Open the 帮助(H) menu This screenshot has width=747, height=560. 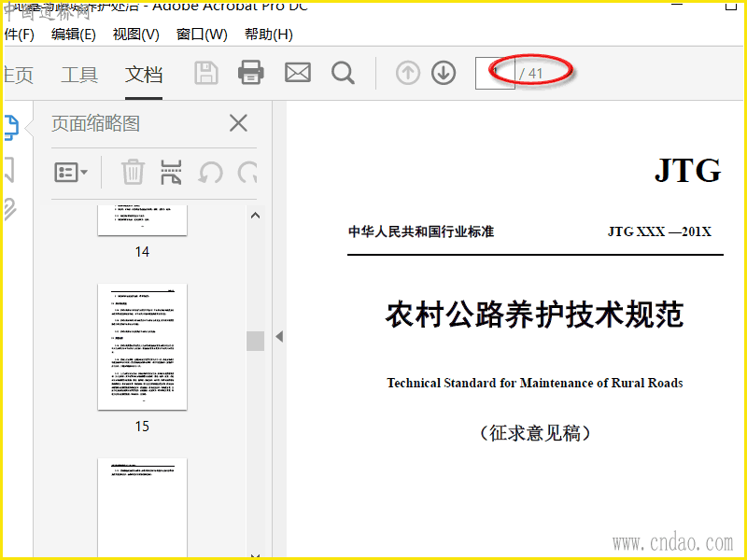[269, 35]
